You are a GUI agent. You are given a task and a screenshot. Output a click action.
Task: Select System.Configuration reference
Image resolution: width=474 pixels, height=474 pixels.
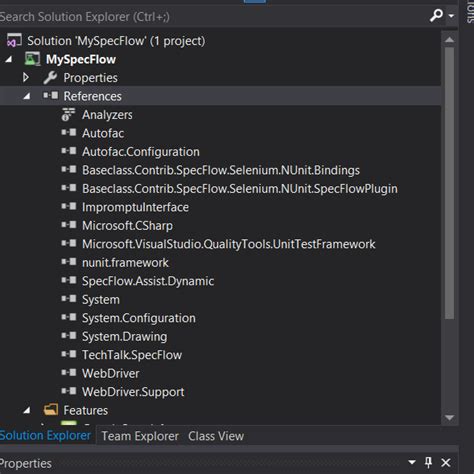point(139,318)
